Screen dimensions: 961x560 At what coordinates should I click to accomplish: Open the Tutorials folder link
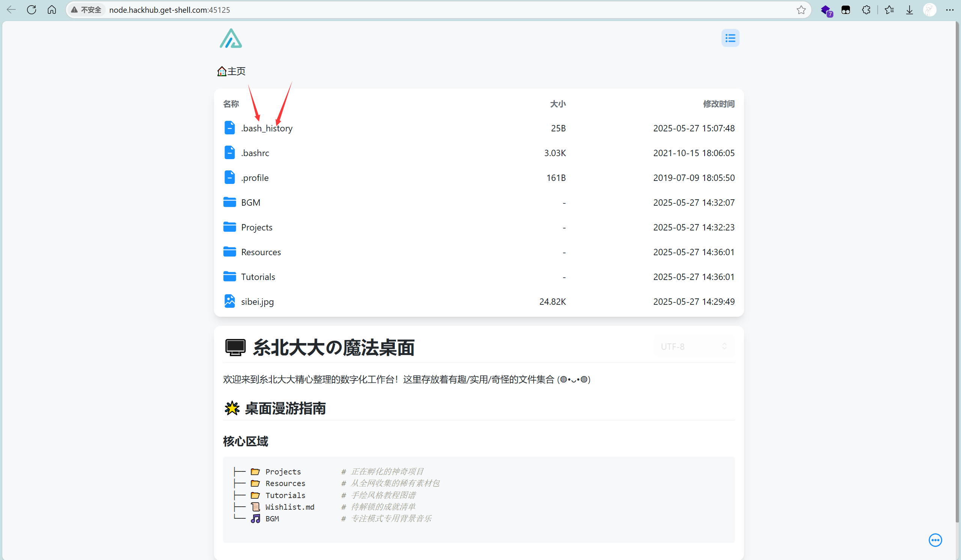[258, 276]
